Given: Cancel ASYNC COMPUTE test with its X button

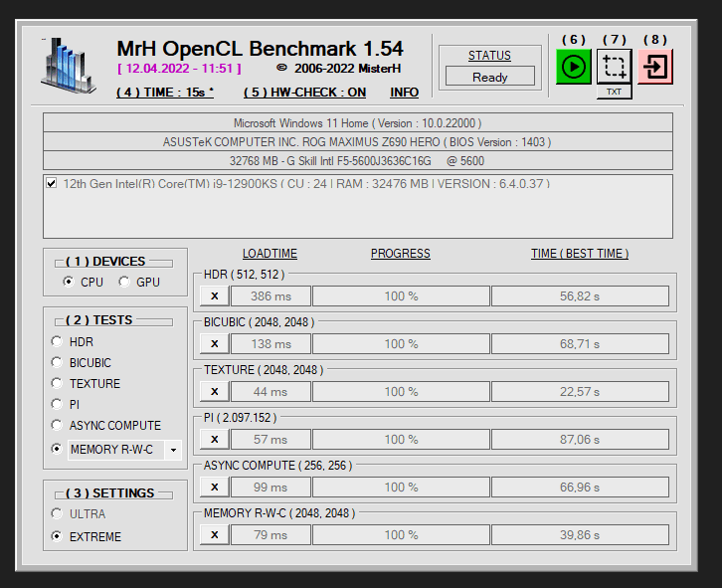Looking at the screenshot, I should click(215, 488).
